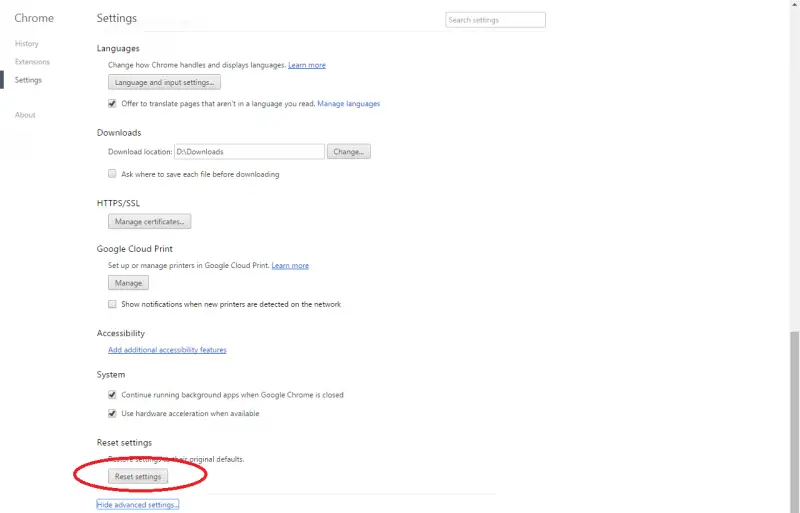Screen dimensions: 800x513
Task: Click the Search settings field
Action: [x=495, y=20]
